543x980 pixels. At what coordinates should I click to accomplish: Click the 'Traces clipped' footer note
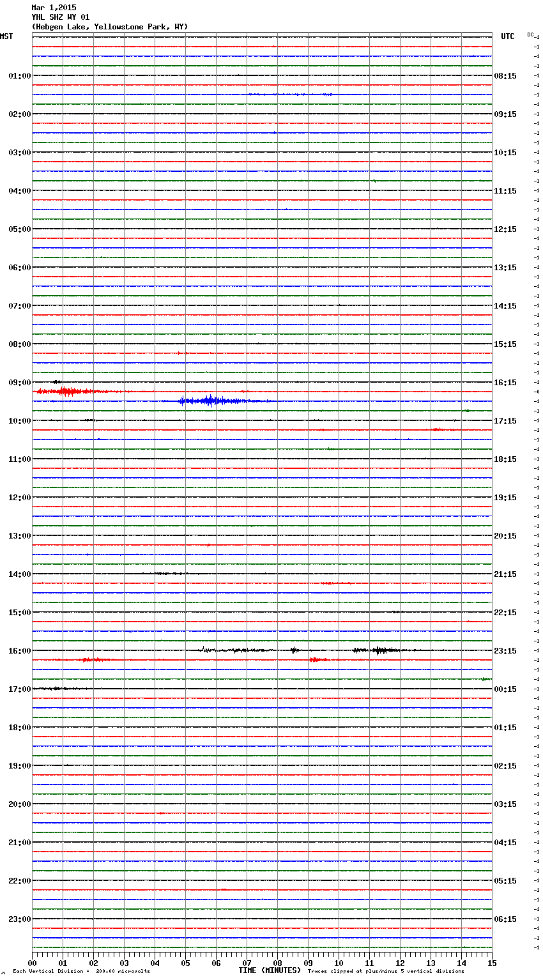coord(386,971)
